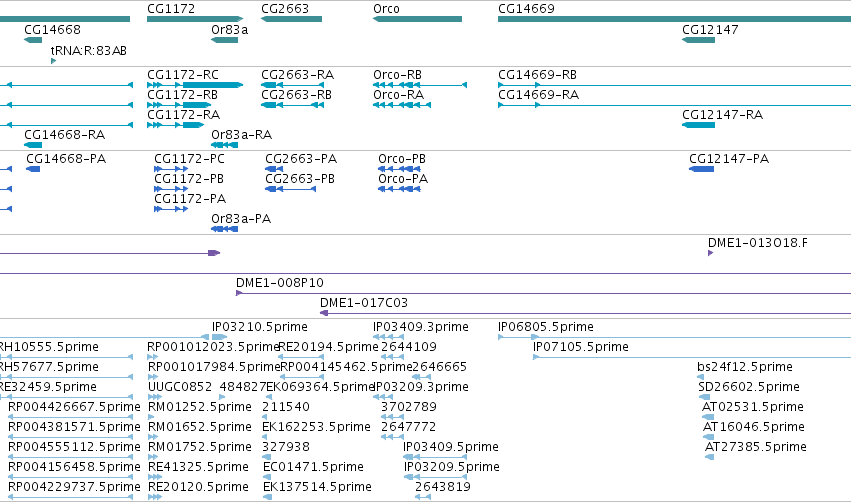Open transcript CG1172-RA
The image size is (851, 502).
183,115
